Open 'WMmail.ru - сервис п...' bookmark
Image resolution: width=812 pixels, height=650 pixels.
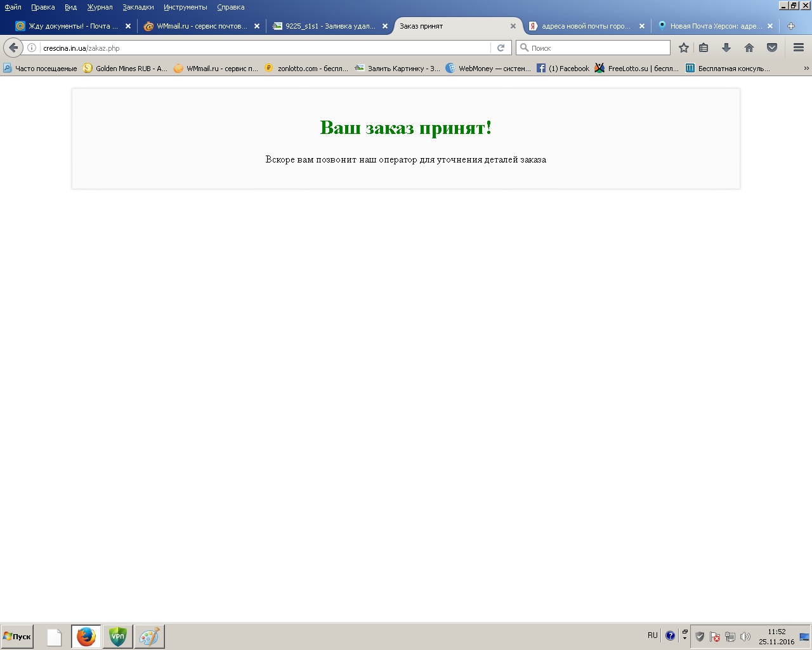click(x=216, y=69)
